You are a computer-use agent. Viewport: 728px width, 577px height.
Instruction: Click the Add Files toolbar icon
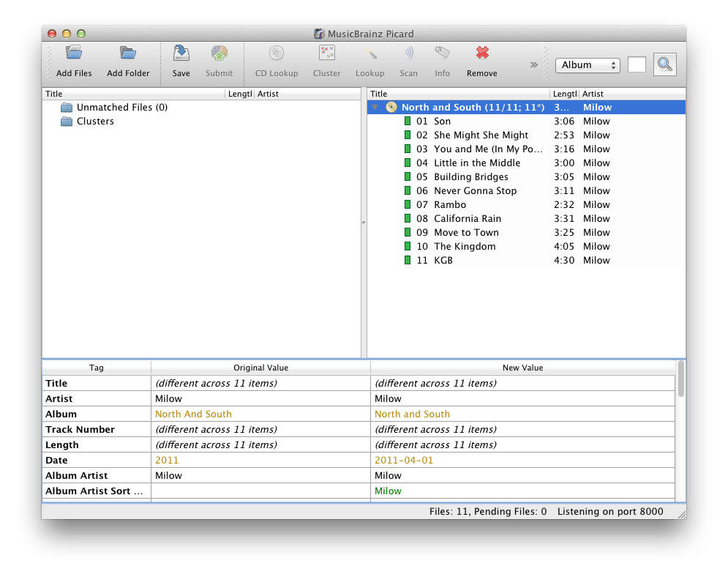(x=74, y=53)
